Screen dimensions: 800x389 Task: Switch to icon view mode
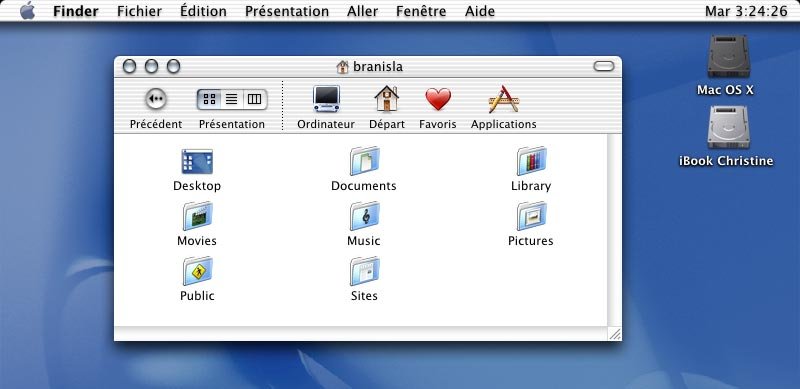pyautogui.click(x=209, y=99)
